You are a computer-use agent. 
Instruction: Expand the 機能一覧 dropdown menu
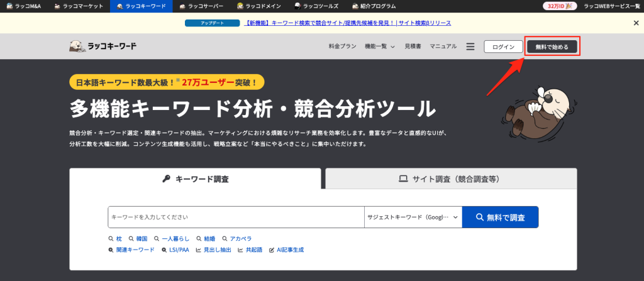(379, 47)
